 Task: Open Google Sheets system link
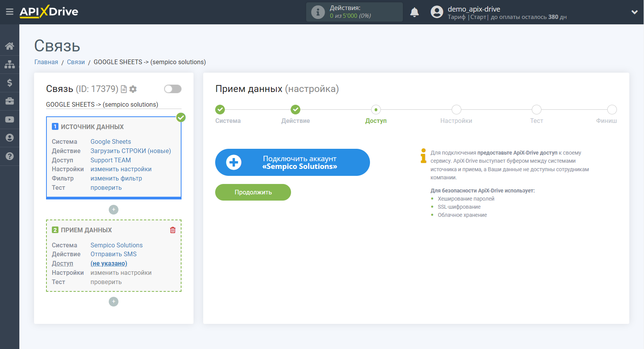111,141
